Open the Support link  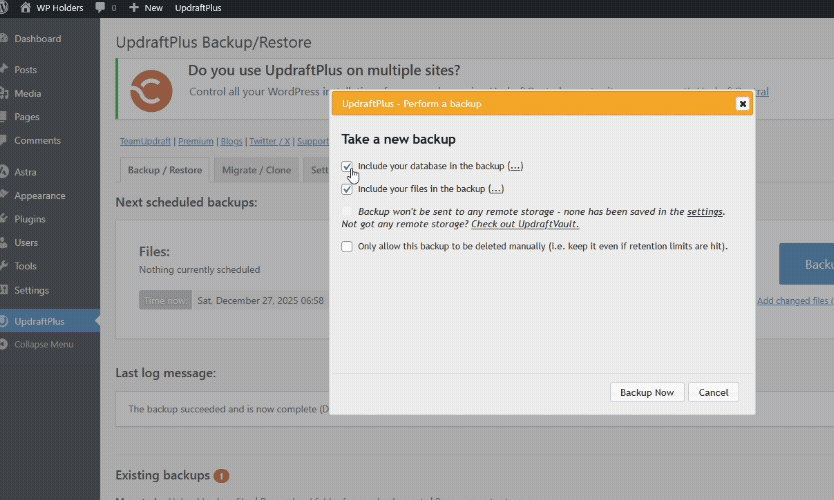313,141
